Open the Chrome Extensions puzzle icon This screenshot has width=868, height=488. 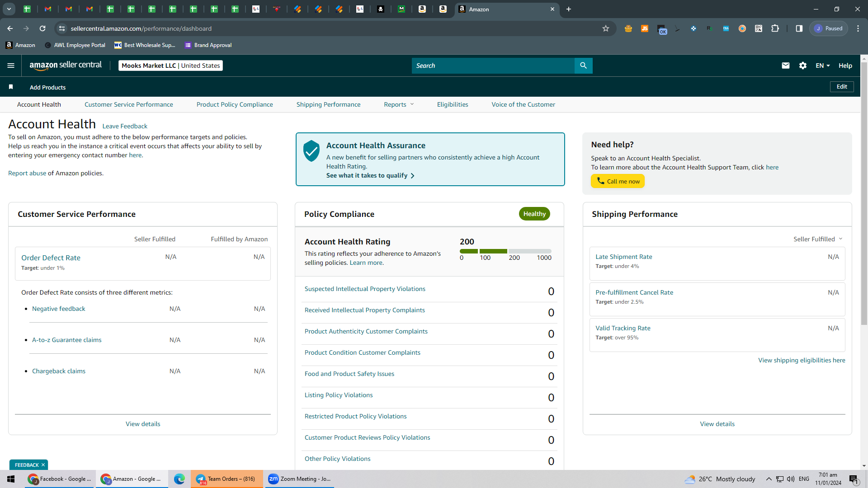point(775,28)
